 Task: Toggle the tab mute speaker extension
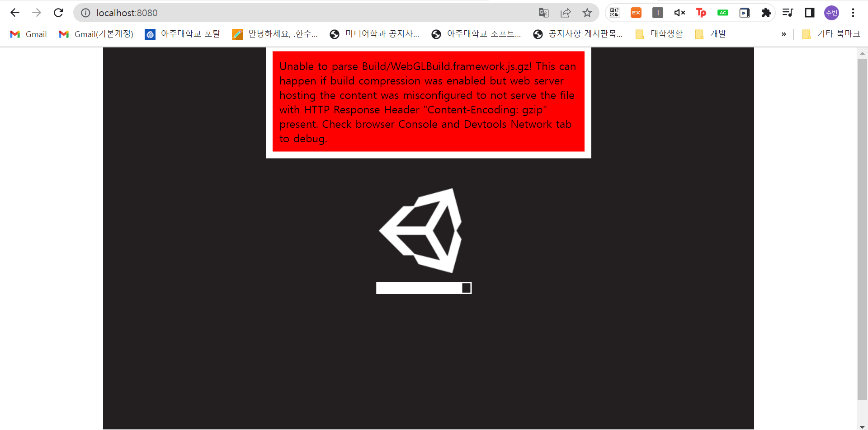click(x=679, y=13)
